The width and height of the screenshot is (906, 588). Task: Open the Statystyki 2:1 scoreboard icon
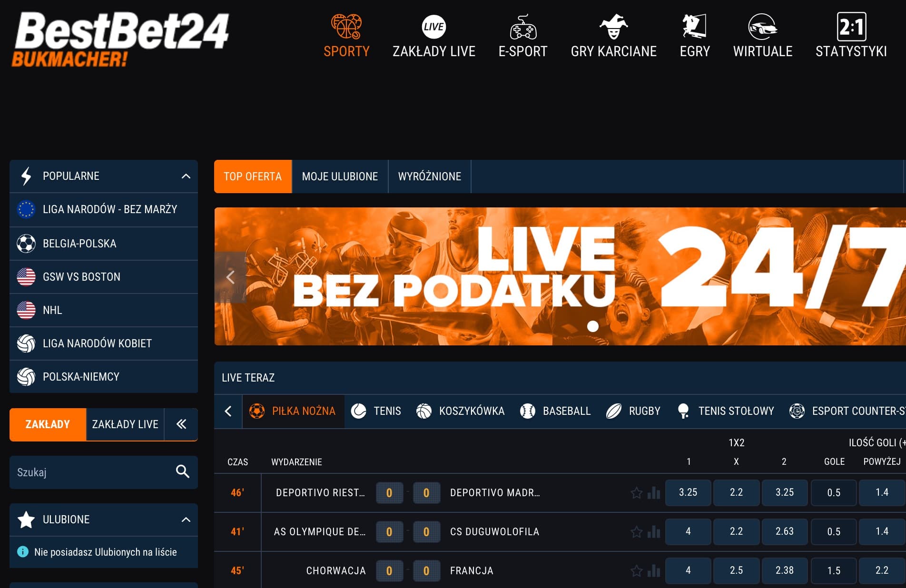pos(851,27)
